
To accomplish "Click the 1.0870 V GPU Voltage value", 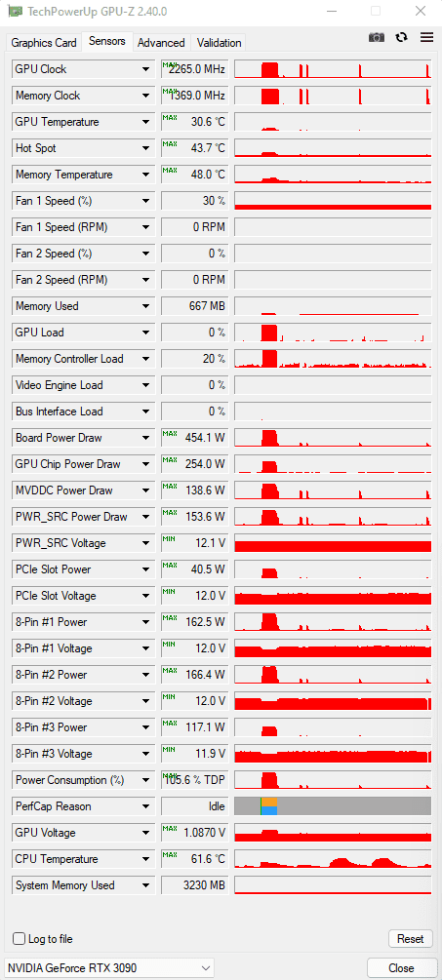I will pos(195,833).
